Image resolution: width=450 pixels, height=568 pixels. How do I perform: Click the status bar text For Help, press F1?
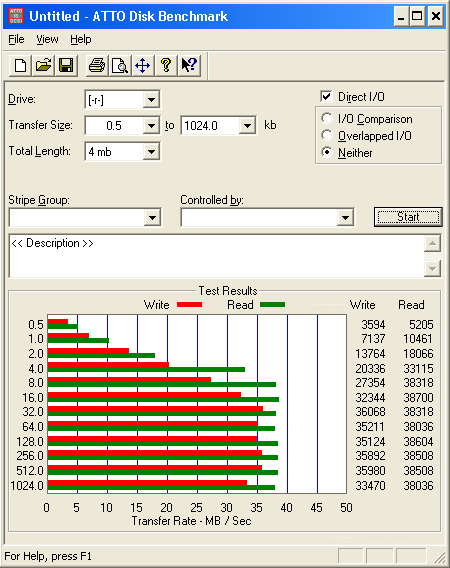(x=48, y=556)
